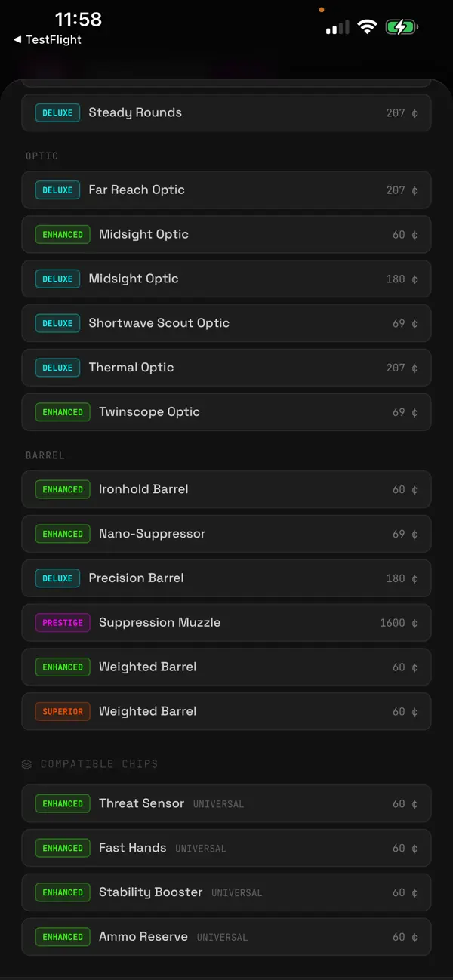Tap the SUPERIOR badge on Weighted Barrel
Image resolution: width=453 pixels, height=980 pixels.
pyautogui.click(x=62, y=711)
